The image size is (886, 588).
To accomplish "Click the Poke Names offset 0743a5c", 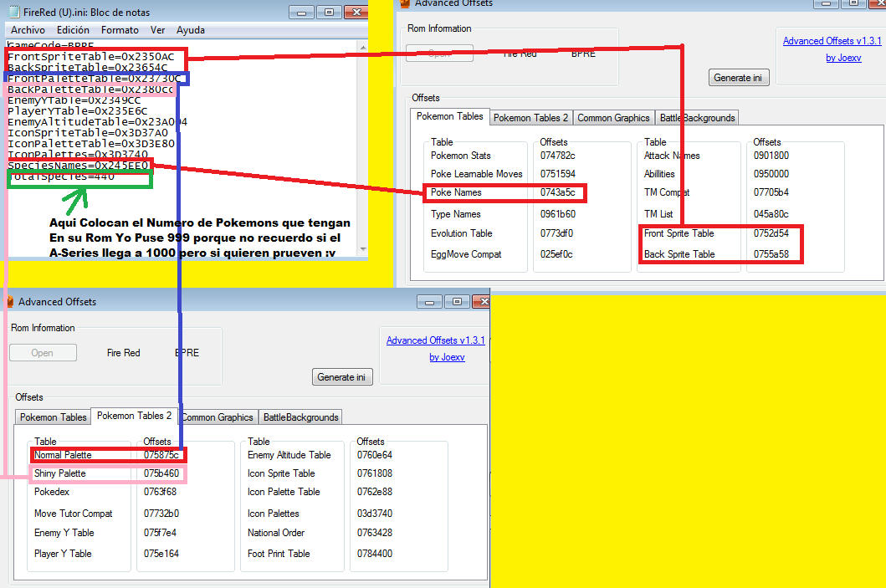I will pos(557,192).
